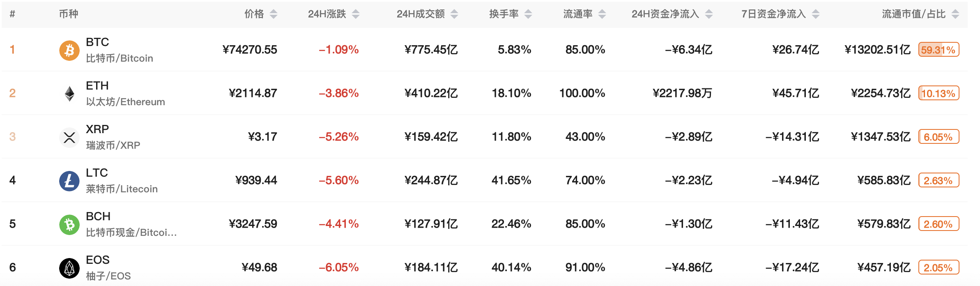Click the ETH 10.13% share badge
Image resolution: width=980 pixels, height=286 pixels.
939,93
